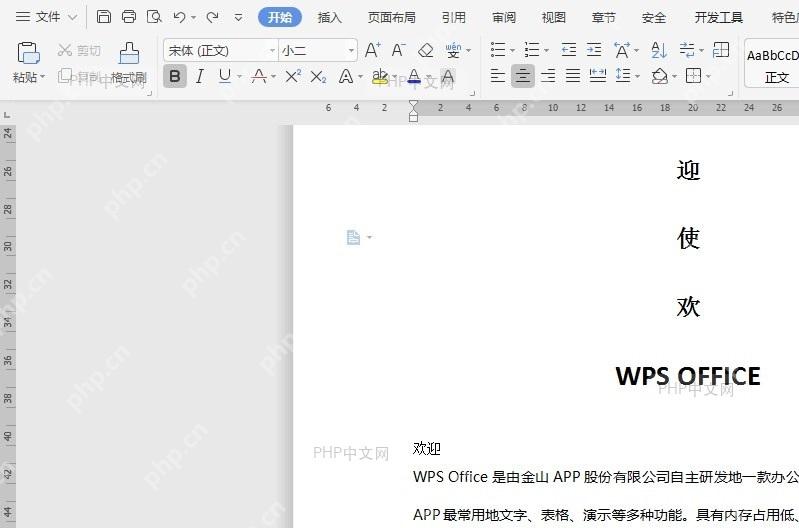The width and height of the screenshot is (799, 528).
Task: Click the line spacing icon
Action: click(x=623, y=76)
